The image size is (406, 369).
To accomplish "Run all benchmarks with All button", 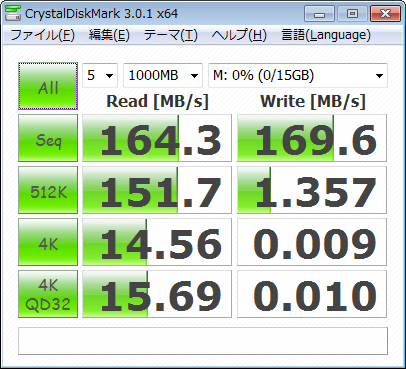I will (48, 86).
